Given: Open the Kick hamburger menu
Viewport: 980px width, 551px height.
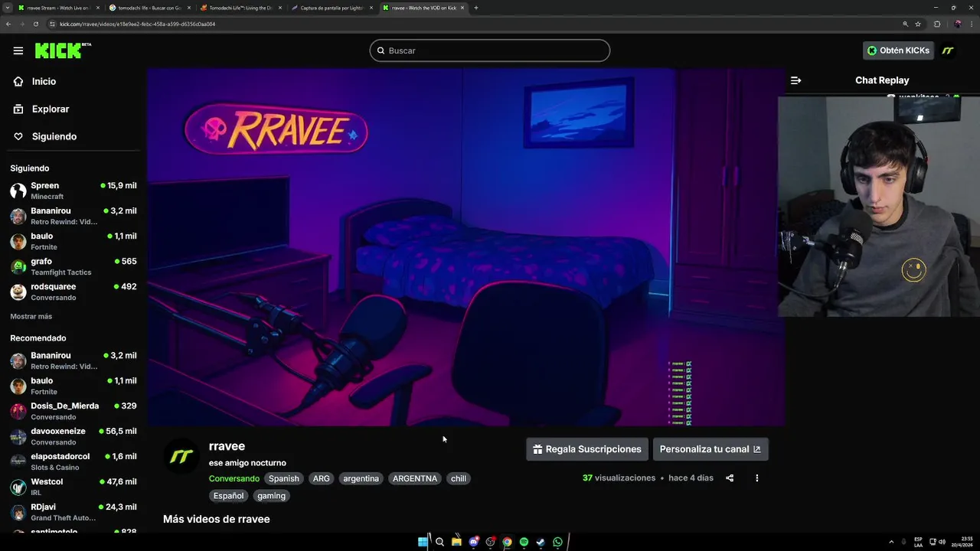Looking at the screenshot, I should 18,51.
